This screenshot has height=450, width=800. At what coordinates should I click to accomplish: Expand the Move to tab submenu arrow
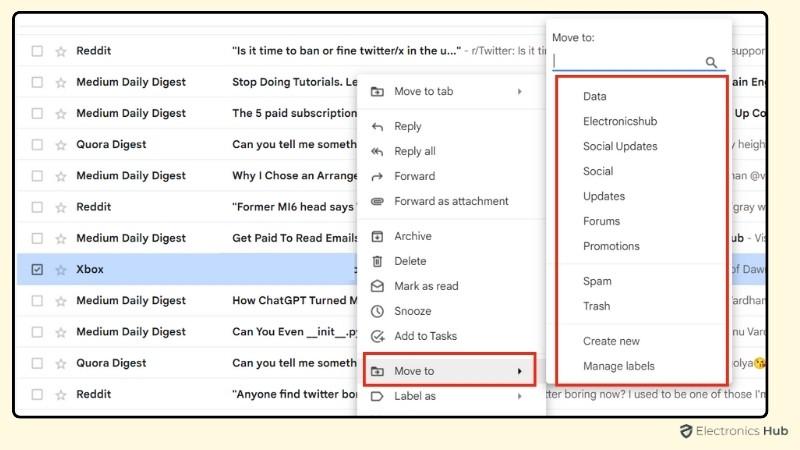point(519,91)
